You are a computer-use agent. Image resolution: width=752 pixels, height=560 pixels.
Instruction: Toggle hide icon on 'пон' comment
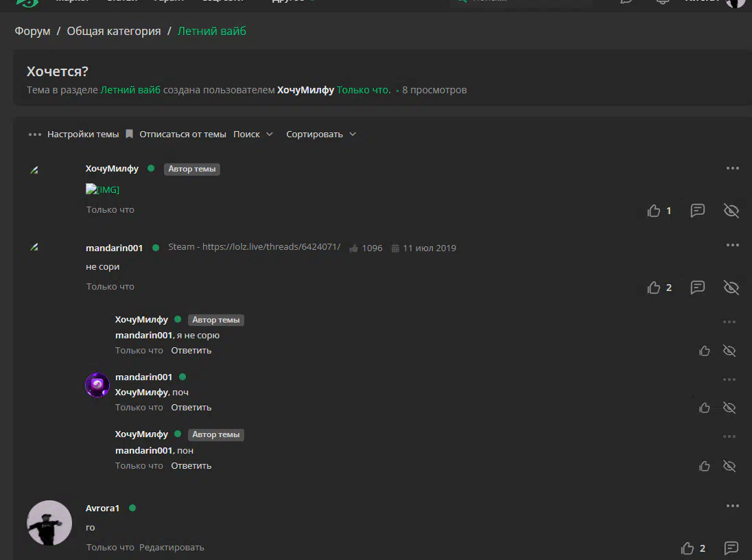[729, 466]
